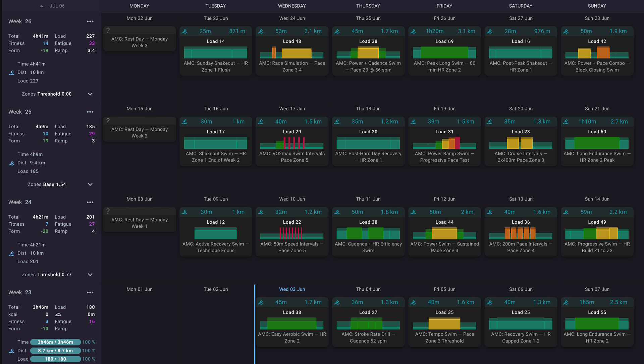Viewport: 644px width, 364px height.
Task: Click swim icon on Tue 23 Jun workout
Action: 184,31
